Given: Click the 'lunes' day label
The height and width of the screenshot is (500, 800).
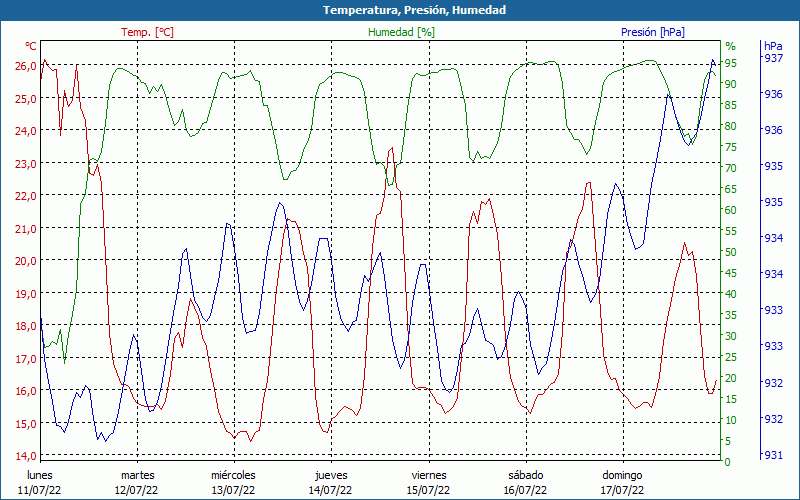Looking at the screenshot, I should click(x=40, y=475).
